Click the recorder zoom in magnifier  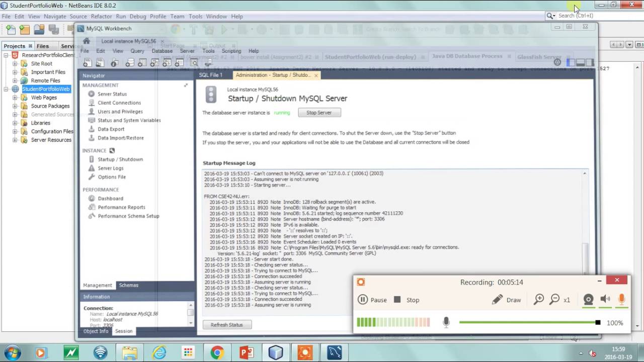pyautogui.click(x=539, y=300)
